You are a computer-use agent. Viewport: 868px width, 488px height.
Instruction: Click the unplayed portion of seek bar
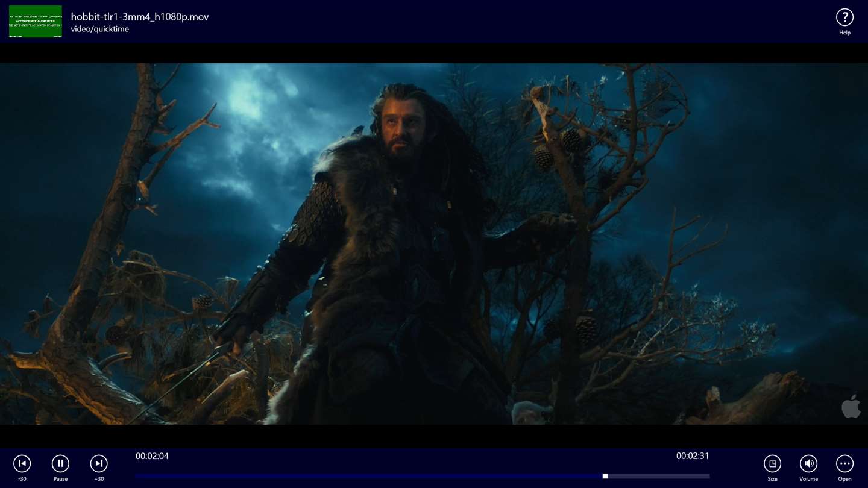tap(658, 476)
